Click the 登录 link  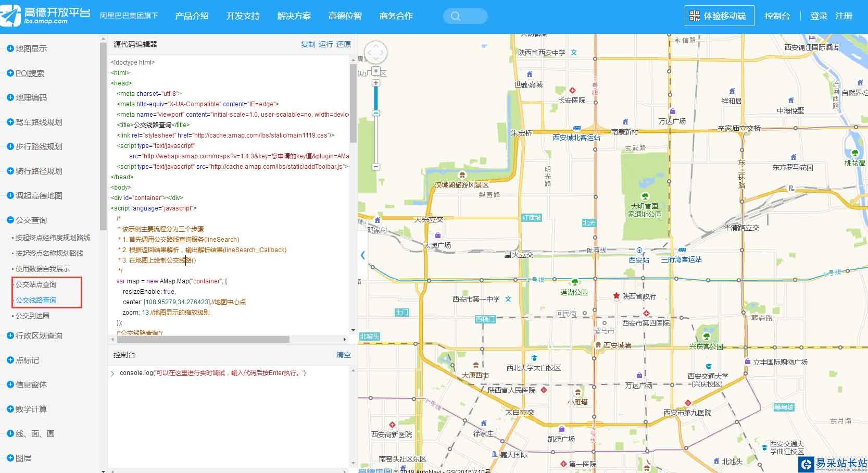(x=819, y=16)
